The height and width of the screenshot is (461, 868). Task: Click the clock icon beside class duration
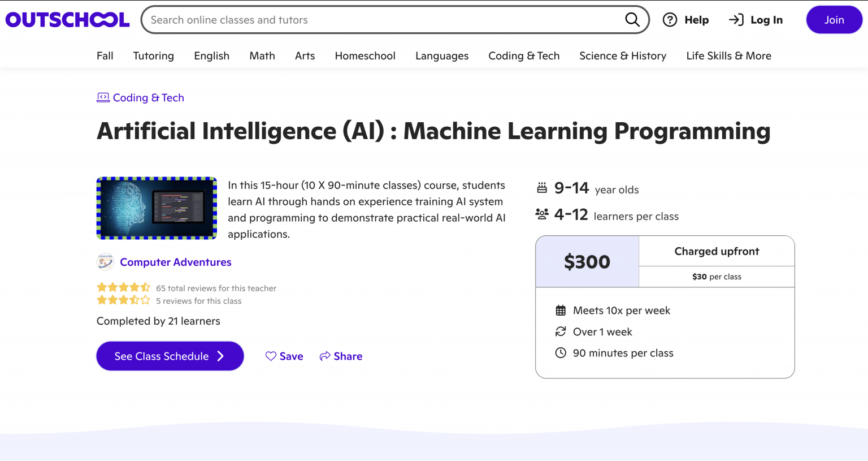pyautogui.click(x=560, y=352)
